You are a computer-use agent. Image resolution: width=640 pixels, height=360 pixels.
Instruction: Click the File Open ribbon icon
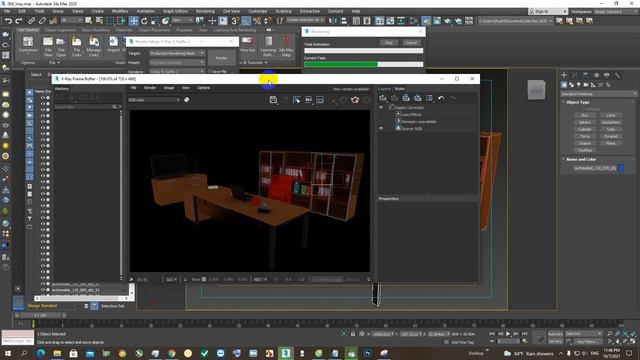click(61, 46)
